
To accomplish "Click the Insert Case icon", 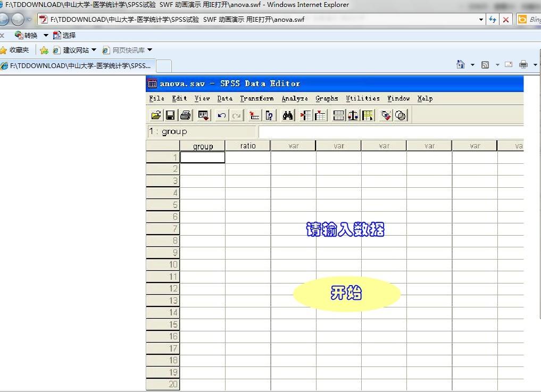I will [306, 115].
